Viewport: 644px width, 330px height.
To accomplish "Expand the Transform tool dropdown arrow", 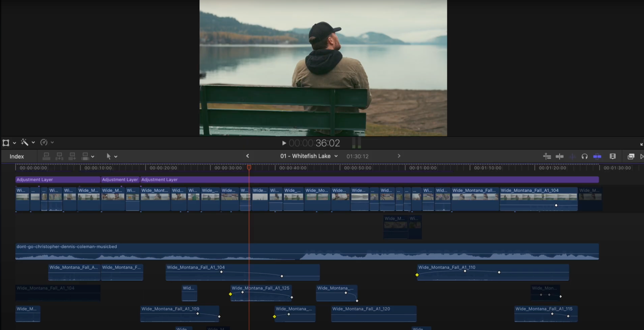I will [15, 143].
